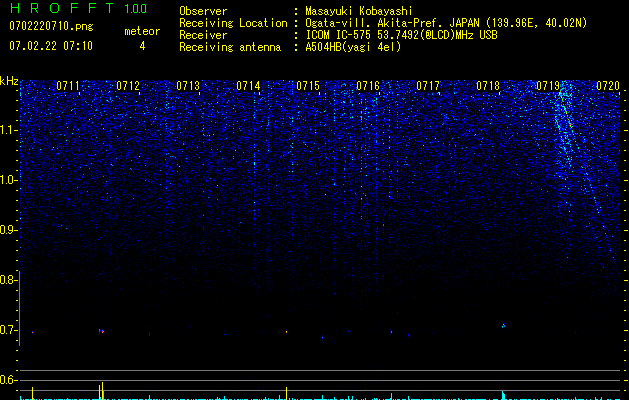Click the 0717 time marker
The width and height of the screenshot is (629, 400).
pyautogui.click(x=428, y=86)
